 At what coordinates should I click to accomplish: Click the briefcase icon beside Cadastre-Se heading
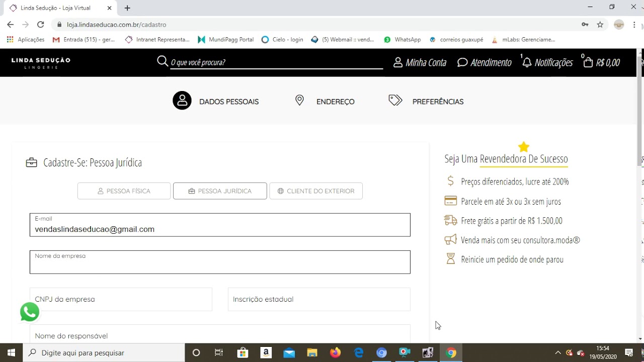[32, 162]
